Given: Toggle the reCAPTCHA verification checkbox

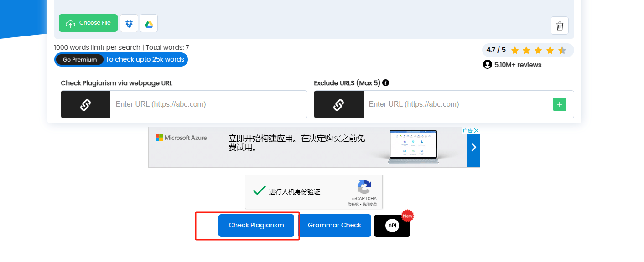Looking at the screenshot, I should tap(260, 191).
